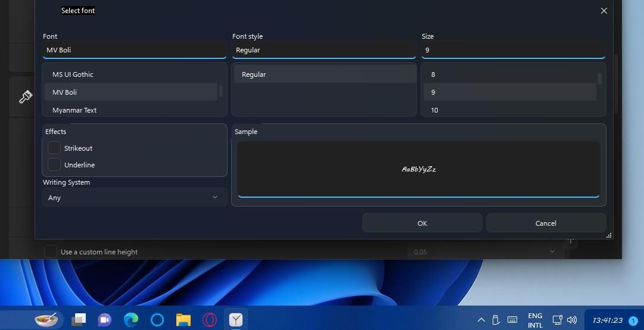
Task: Click the speaker volume icon in system tray
Action: point(573,320)
